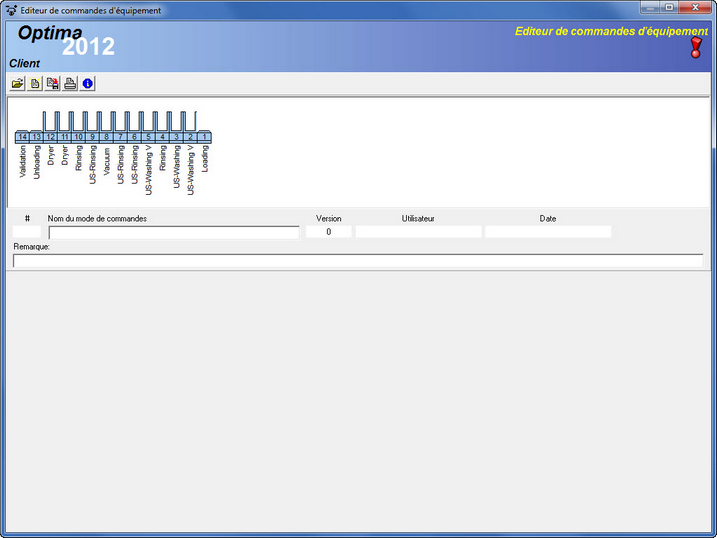
Task: Click the red exclamation mark alert icon
Action: [x=696, y=48]
